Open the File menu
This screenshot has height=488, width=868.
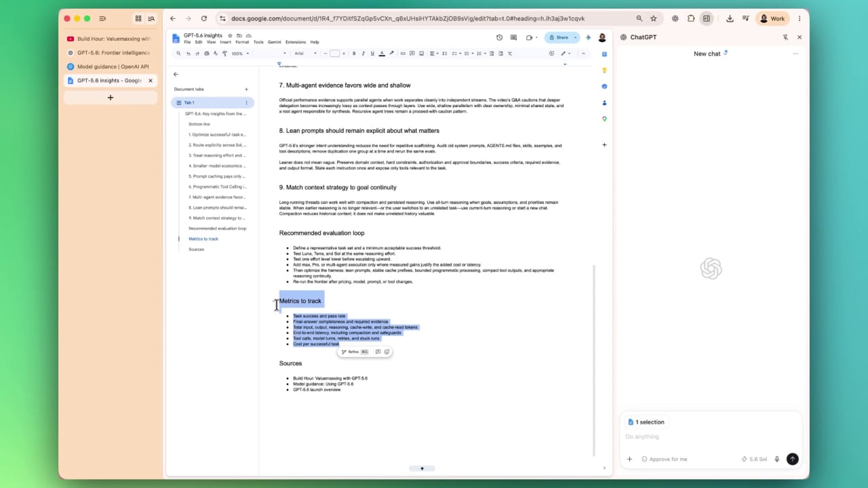click(x=187, y=42)
